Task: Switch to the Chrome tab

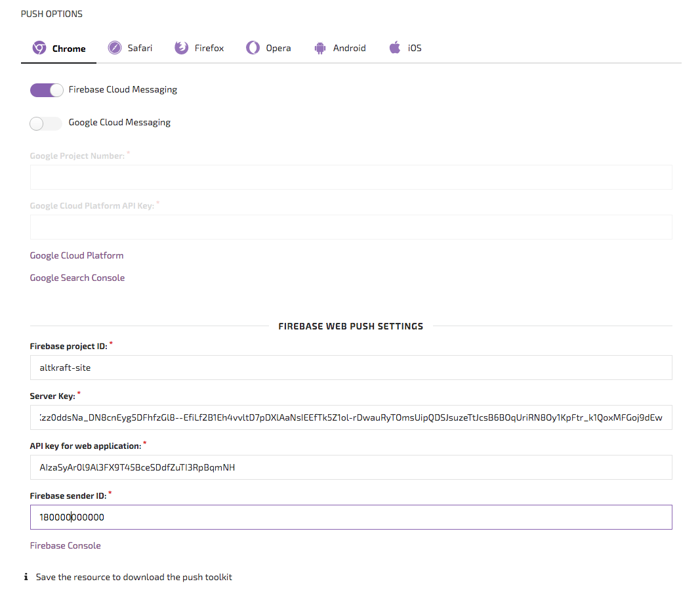Action: pos(58,48)
